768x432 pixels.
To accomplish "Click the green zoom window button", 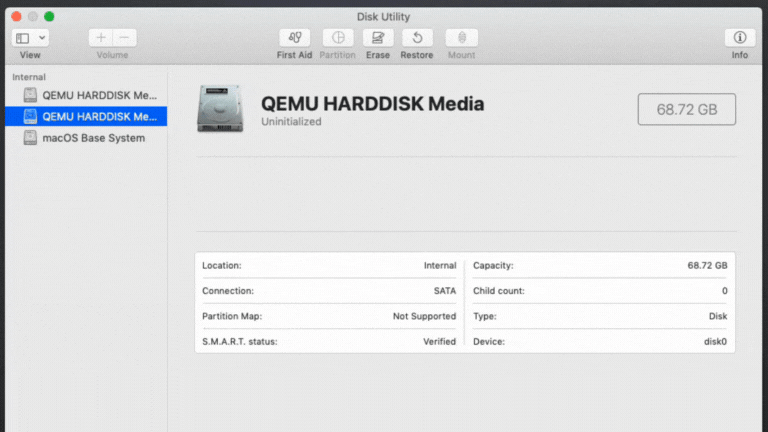I will (49, 17).
